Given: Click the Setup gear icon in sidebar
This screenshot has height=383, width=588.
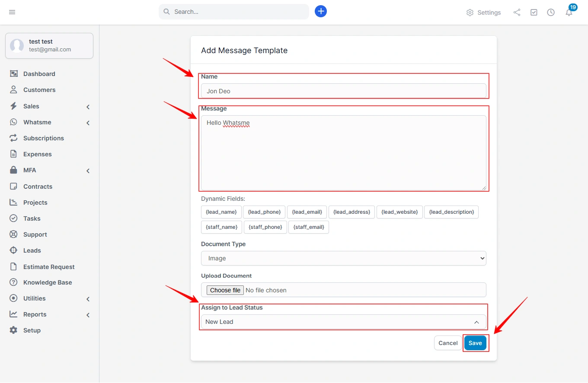Looking at the screenshot, I should [x=14, y=330].
